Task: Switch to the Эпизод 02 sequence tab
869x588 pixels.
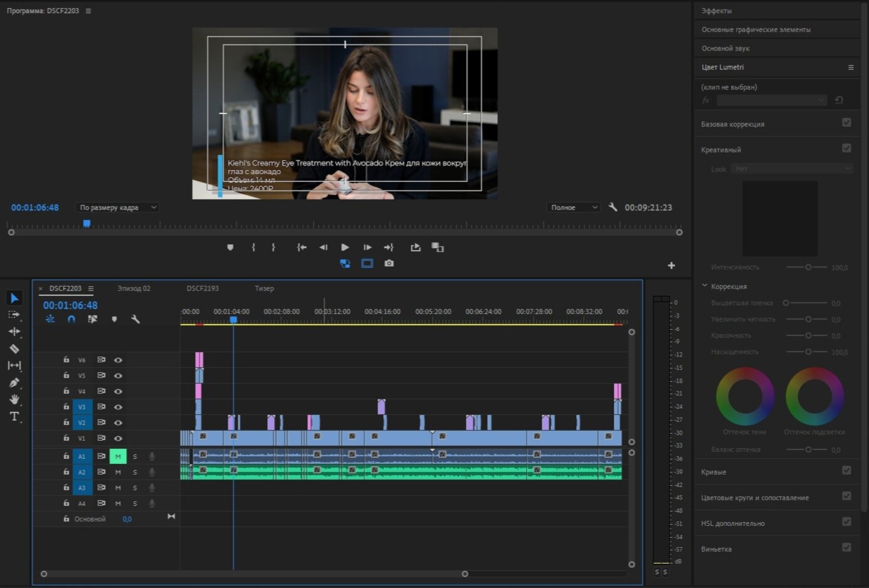Action: (134, 289)
